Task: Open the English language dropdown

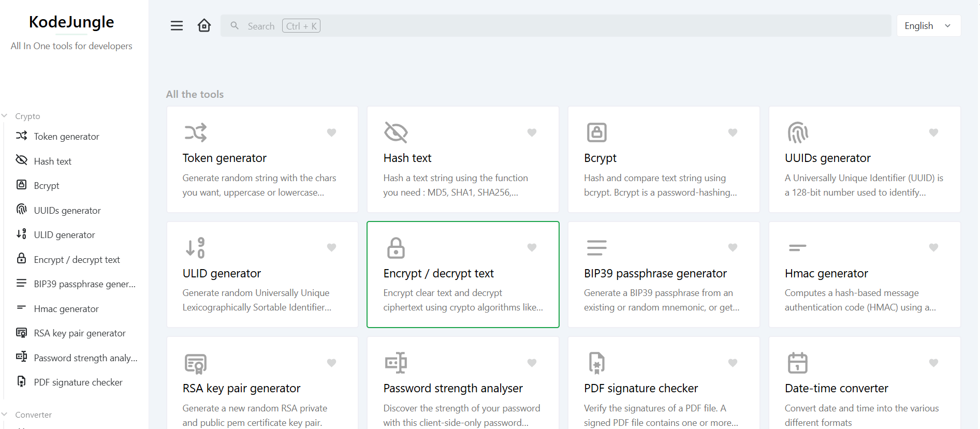Action: point(929,26)
